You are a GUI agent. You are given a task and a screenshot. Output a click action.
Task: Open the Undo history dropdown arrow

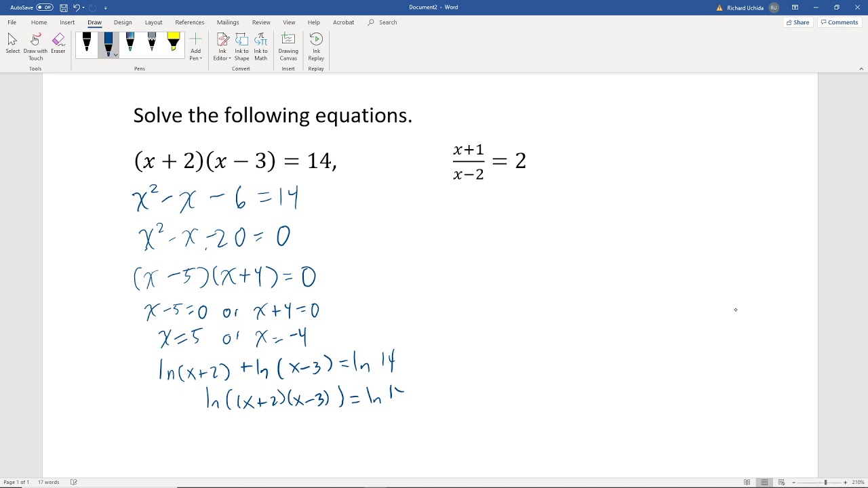pos(83,7)
